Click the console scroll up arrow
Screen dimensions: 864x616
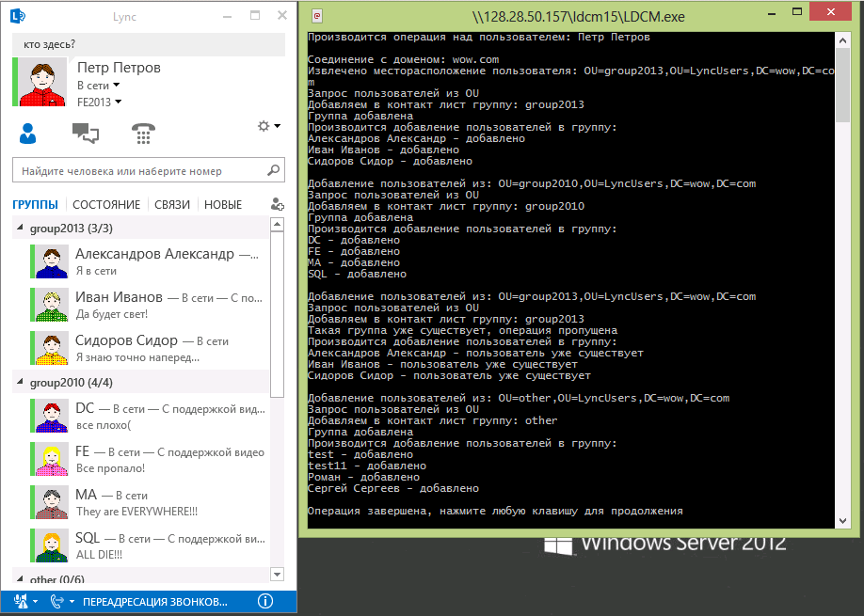(x=842, y=40)
